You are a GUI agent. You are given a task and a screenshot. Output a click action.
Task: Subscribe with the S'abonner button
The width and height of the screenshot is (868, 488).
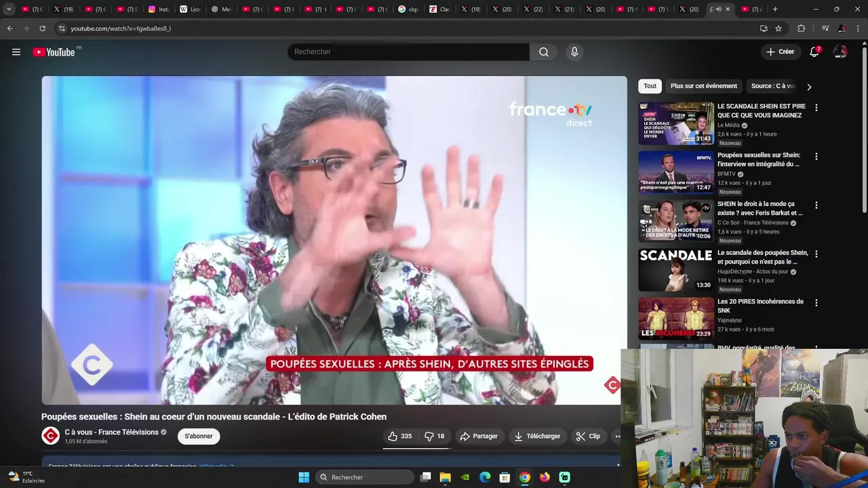click(x=199, y=436)
